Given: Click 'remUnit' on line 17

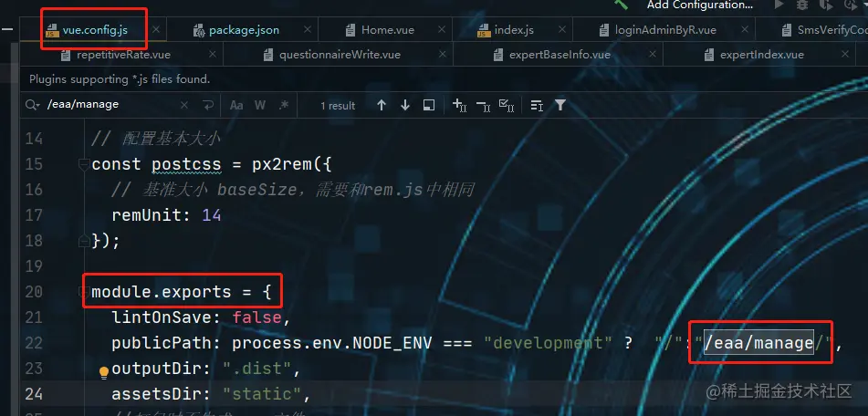Looking at the screenshot, I should (147, 215).
